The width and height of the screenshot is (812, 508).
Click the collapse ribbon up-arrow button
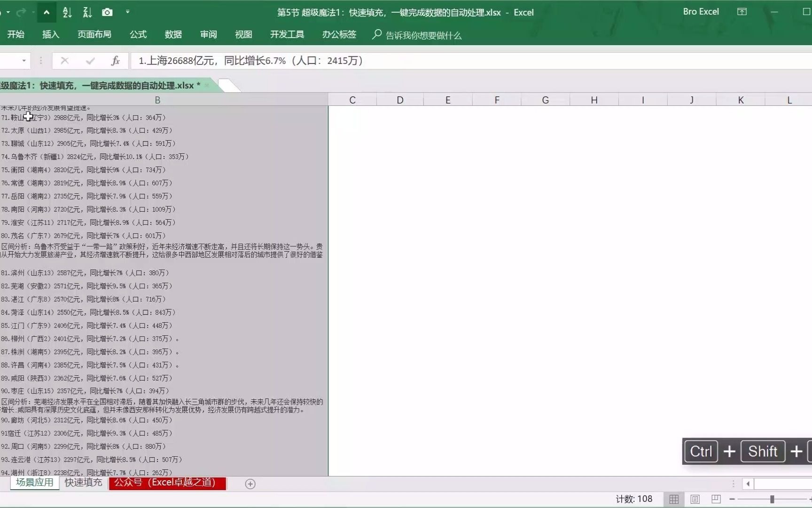(x=47, y=12)
